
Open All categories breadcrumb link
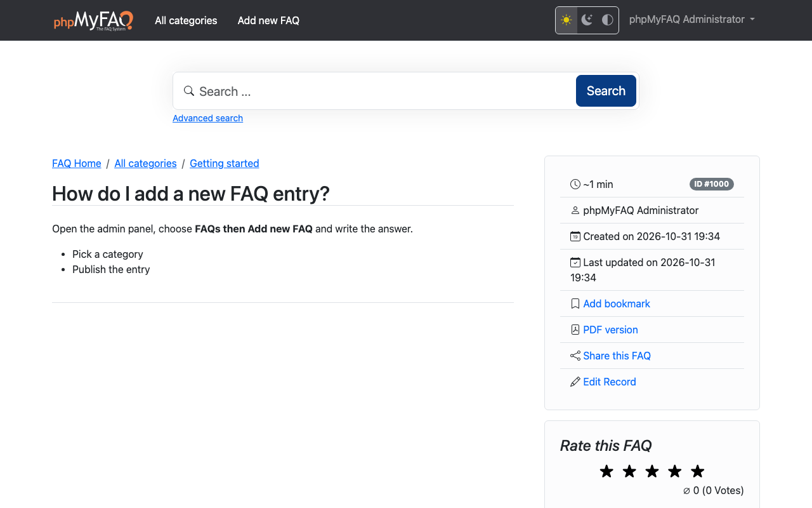point(145,163)
